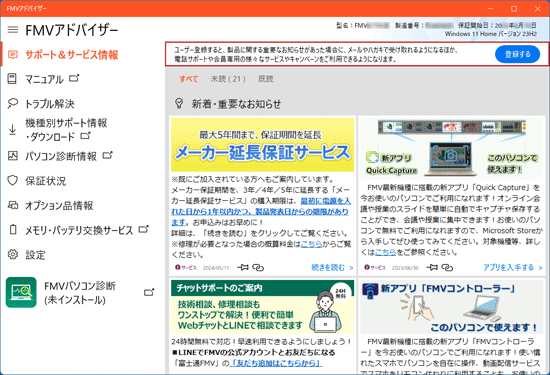Click chain link icon on Quick Capture card
This screenshot has height=375, width=550.
pyautogui.click(x=447, y=268)
